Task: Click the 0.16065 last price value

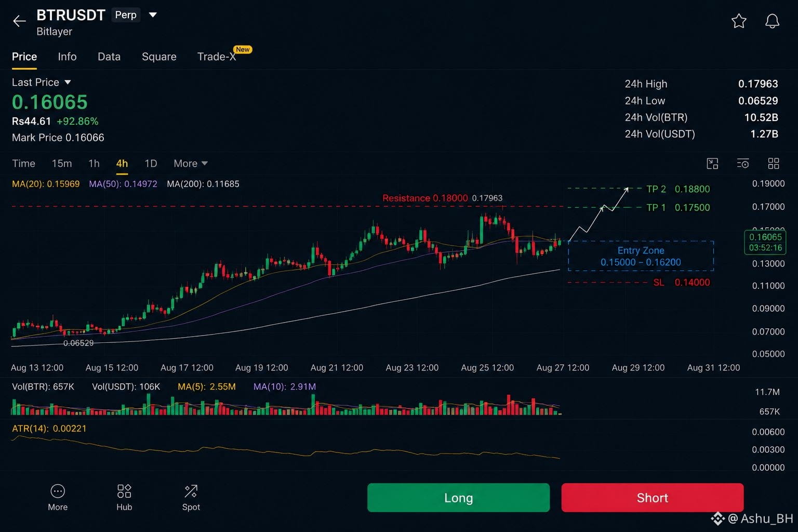Action: 50,102
